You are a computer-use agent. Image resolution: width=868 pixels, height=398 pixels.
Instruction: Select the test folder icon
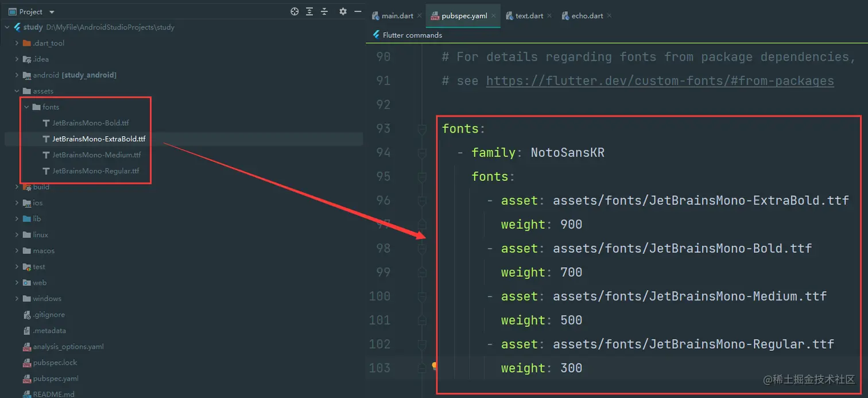pyautogui.click(x=27, y=266)
